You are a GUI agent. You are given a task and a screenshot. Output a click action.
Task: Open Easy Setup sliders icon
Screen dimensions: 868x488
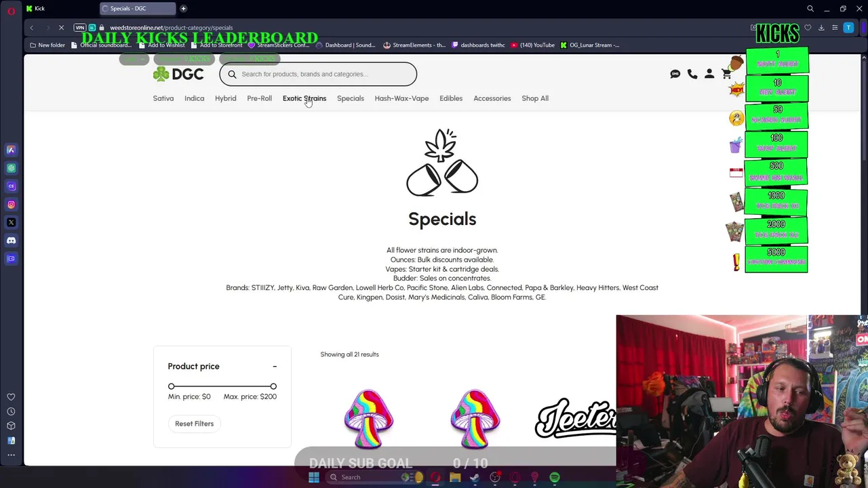(835, 28)
